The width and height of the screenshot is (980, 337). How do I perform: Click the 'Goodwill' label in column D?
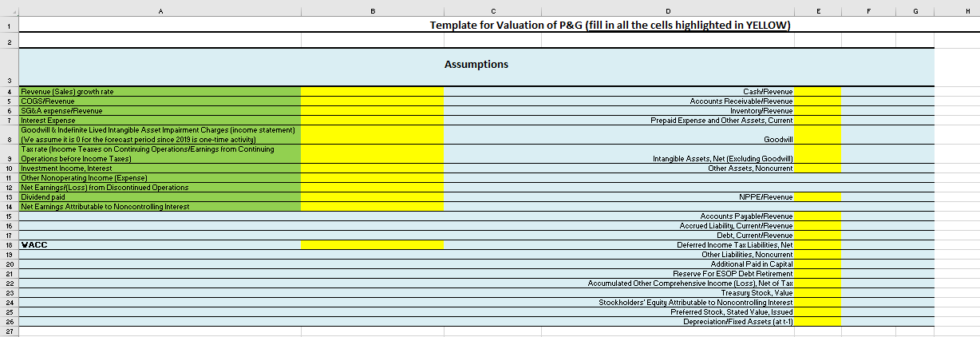[x=669, y=135]
